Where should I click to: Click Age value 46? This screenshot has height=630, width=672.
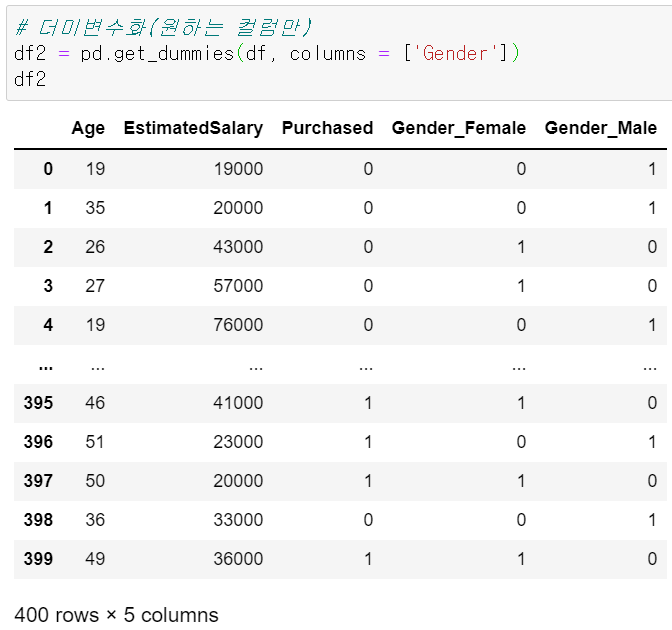tap(95, 403)
